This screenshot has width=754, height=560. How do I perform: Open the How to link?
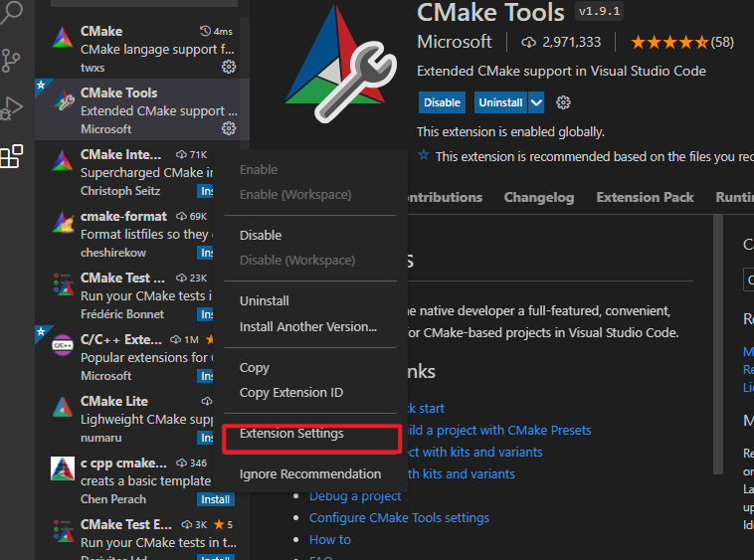[330, 540]
